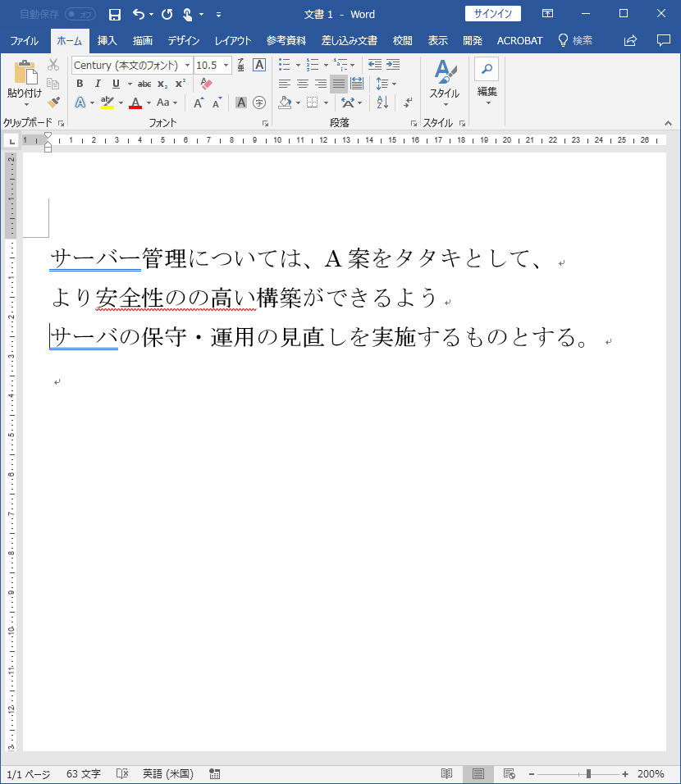Viewport: 681px width, 784px height.
Task: Click the proofing spell check status icon
Action: click(122, 773)
